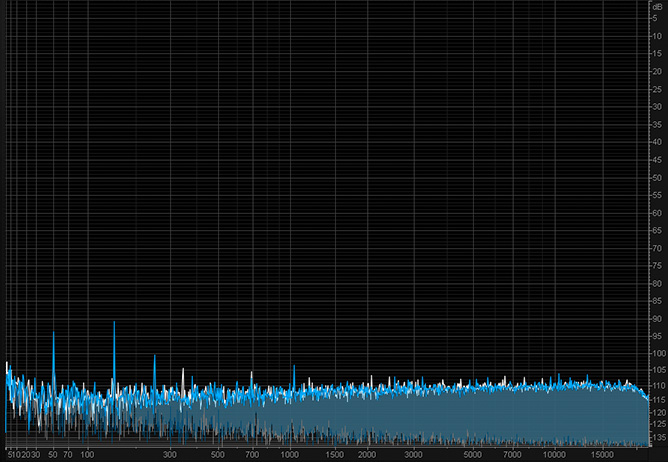Click the 5000 frequency axis label
Image resolution: width=668 pixels, height=462 pixels.
point(472,454)
